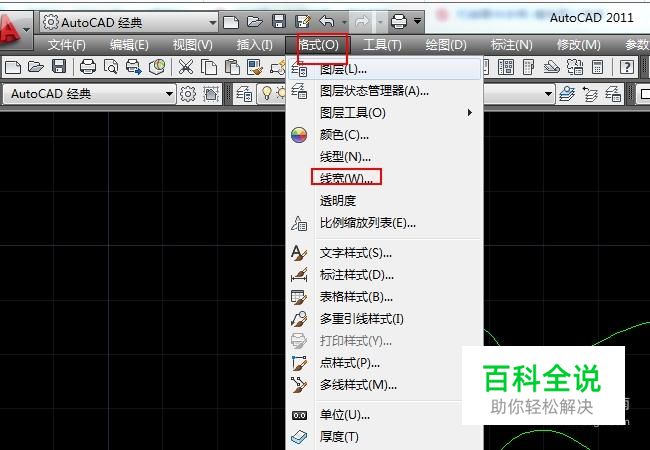This screenshot has width=650, height=450.
Task: Select the Match Properties brush icon
Action: coord(255,67)
